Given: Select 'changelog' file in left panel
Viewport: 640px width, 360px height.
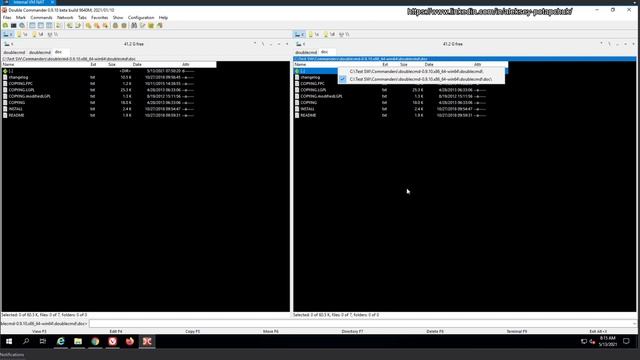Looking at the screenshot, I should pyautogui.click(x=18, y=77).
